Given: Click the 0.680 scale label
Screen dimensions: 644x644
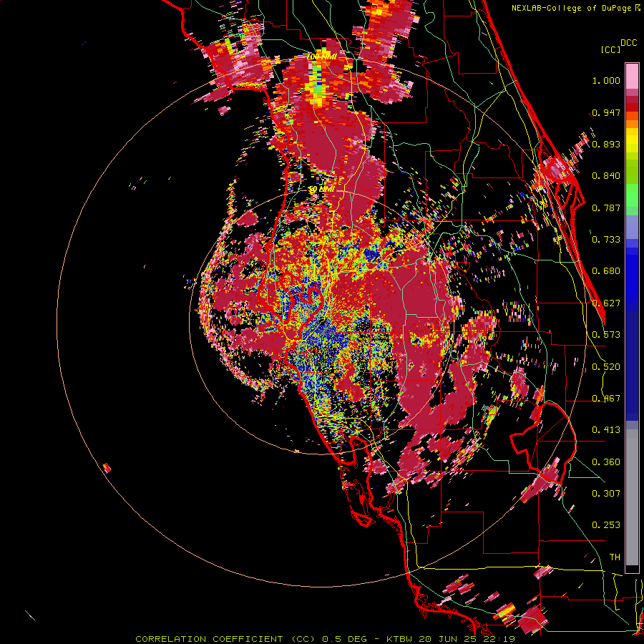Looking at the screenshot, I should [606, 271].
